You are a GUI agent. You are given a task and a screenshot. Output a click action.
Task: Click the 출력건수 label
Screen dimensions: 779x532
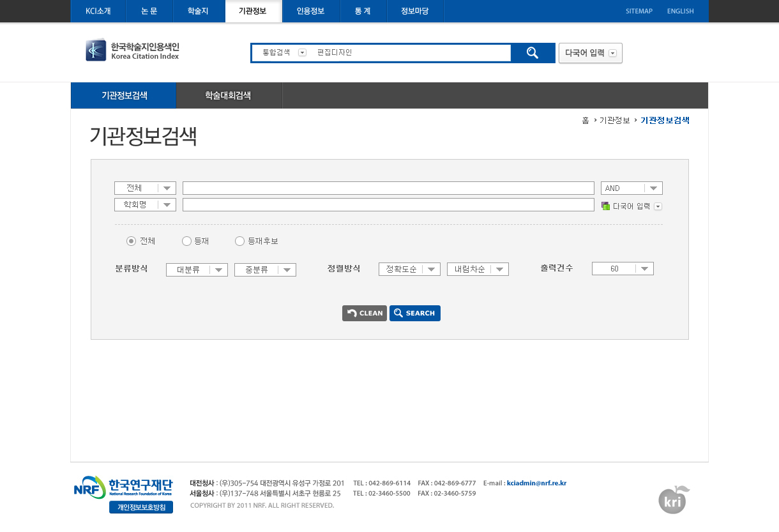pyautogui.click(x=556, y=268)
